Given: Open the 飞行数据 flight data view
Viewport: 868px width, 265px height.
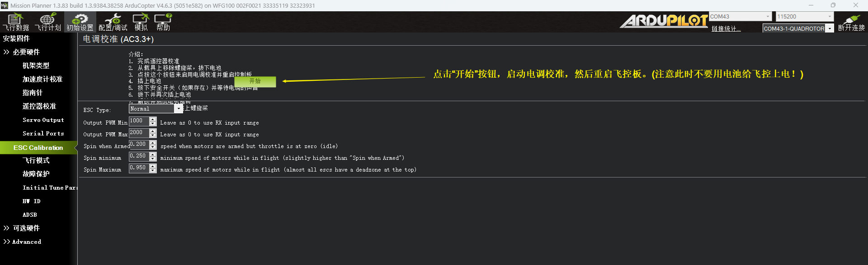Looking at the screenshot, I should (16, 22).
